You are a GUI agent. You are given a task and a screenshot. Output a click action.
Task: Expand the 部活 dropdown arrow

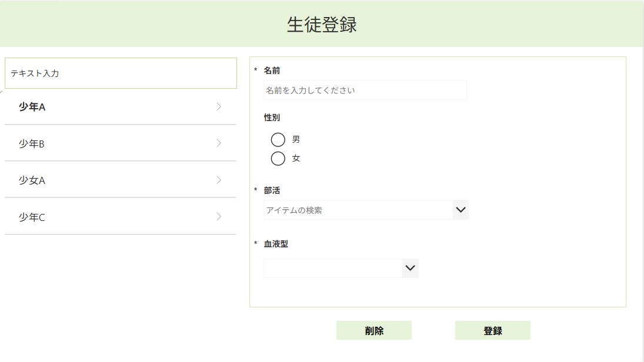(461, 210)
